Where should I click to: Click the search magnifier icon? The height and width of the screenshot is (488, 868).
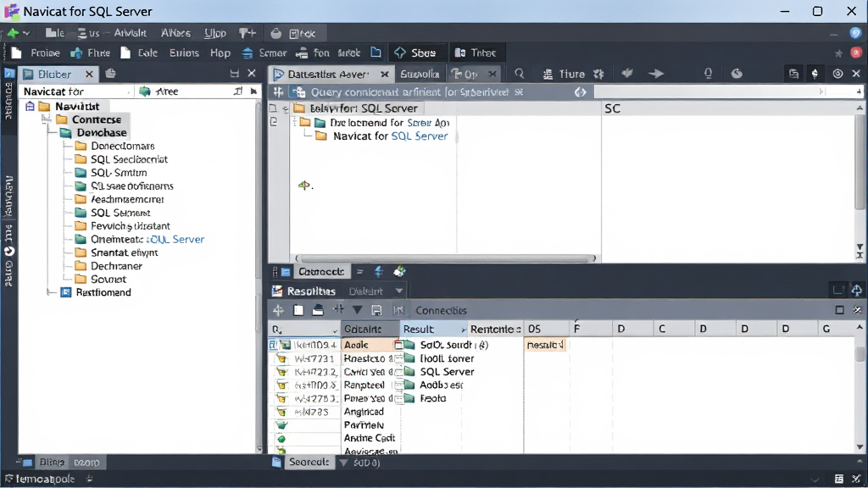[520, 74]
